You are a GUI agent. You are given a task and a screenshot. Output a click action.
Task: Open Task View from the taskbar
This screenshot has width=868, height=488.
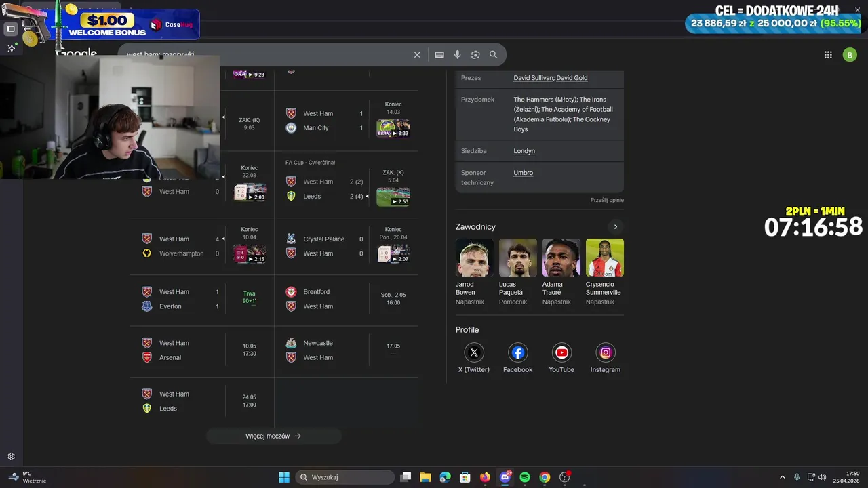pos(406,477)
